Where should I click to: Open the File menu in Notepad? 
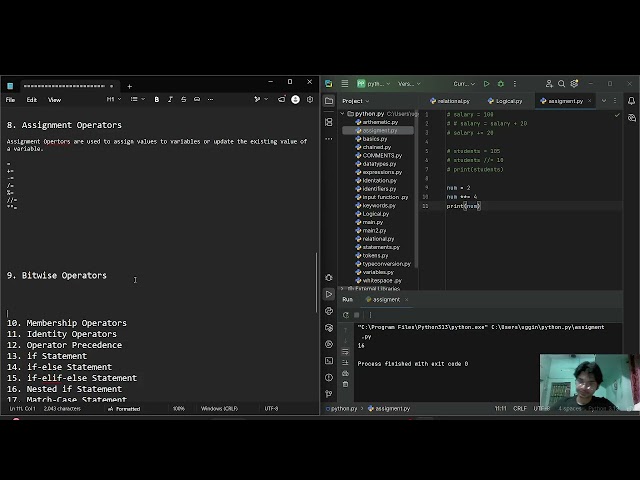coord(10,100)
